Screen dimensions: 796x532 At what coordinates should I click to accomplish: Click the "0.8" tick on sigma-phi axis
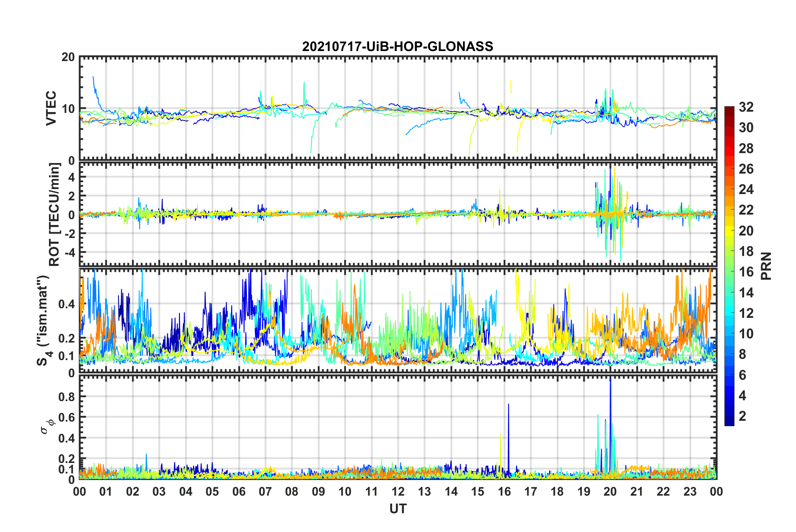[x=67, y=396]
